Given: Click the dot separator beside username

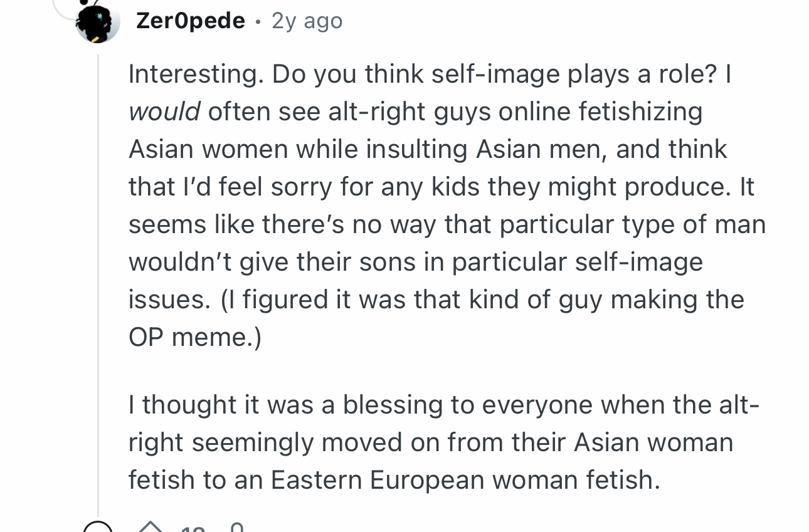Looking at the screenshot, I should [258, 23].
